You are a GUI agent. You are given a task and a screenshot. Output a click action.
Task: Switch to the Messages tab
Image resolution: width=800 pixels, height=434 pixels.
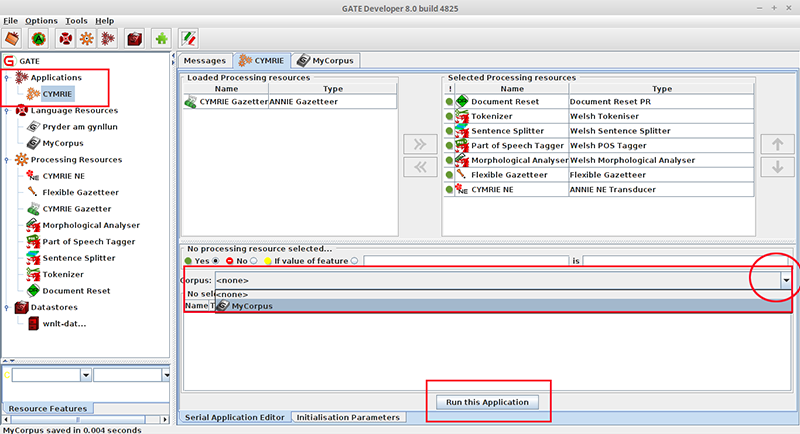coord(205,61)
